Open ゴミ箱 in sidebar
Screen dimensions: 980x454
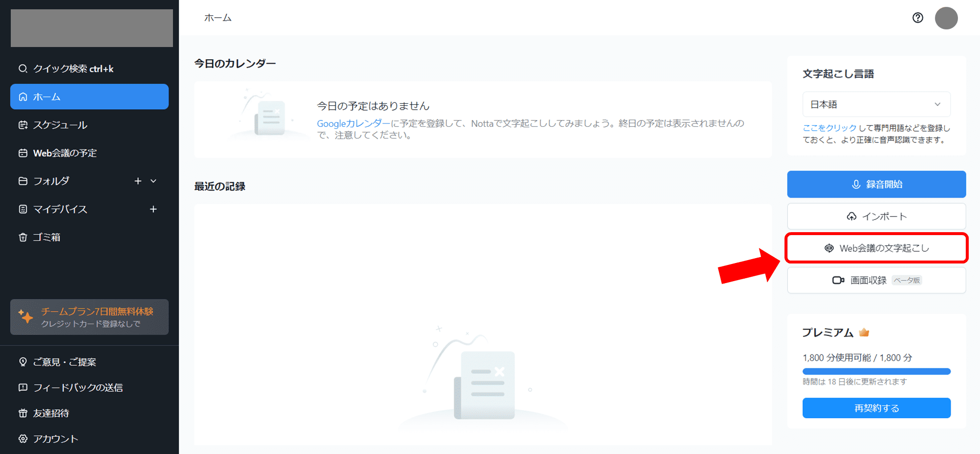point(89,238)
